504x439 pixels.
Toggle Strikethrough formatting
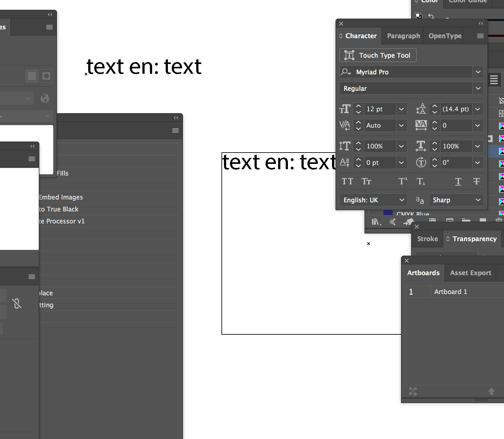point(477,182)
